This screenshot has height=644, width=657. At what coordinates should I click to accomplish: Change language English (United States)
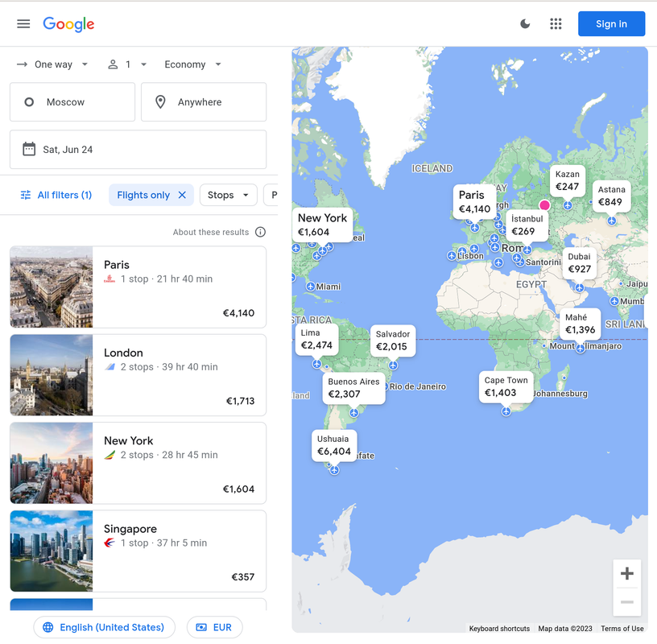[105, 627]
